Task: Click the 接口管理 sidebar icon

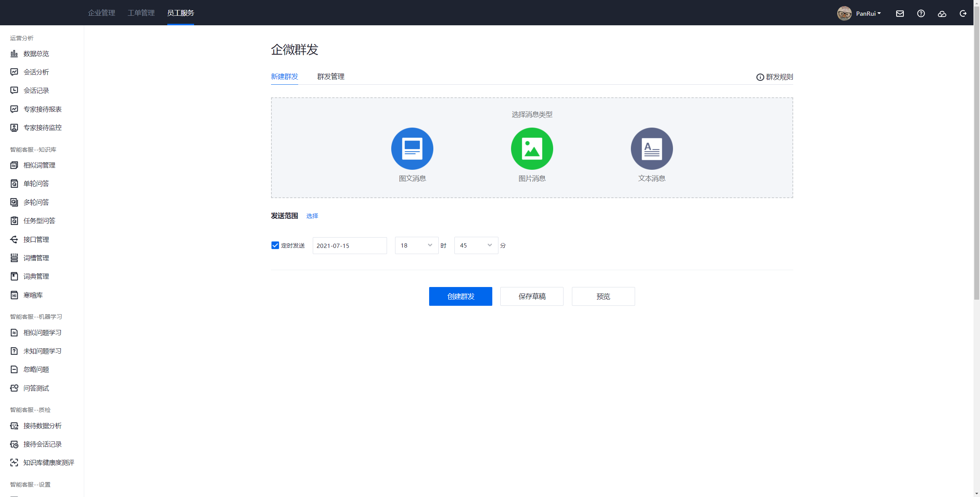Action: click(x=14, y=239)
